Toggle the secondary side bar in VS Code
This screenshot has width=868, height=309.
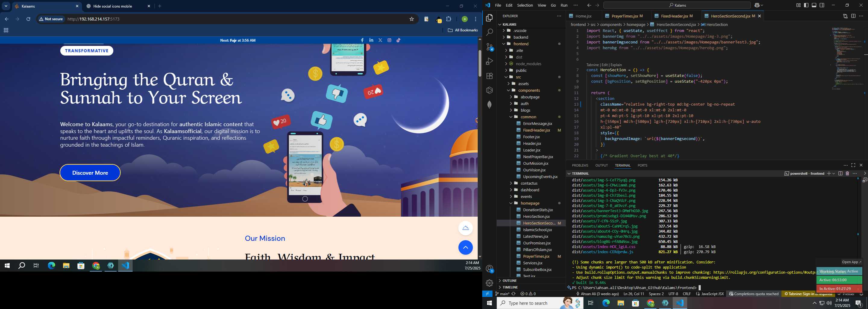[822, 5]
